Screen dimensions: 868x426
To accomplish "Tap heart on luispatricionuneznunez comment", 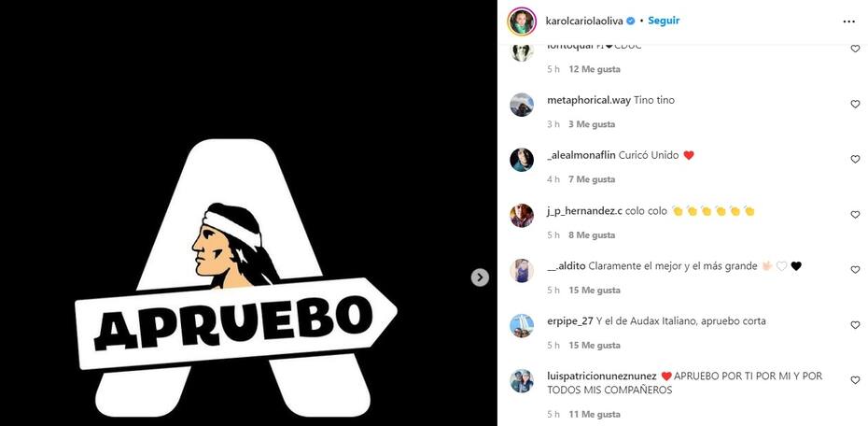I will click(855, 380).
